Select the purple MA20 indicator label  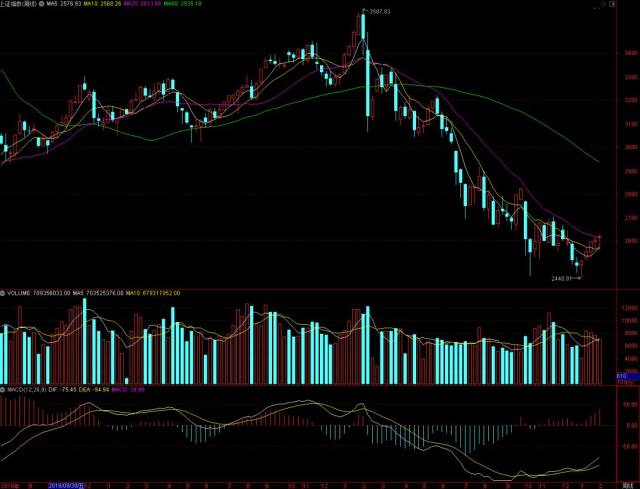142,4
